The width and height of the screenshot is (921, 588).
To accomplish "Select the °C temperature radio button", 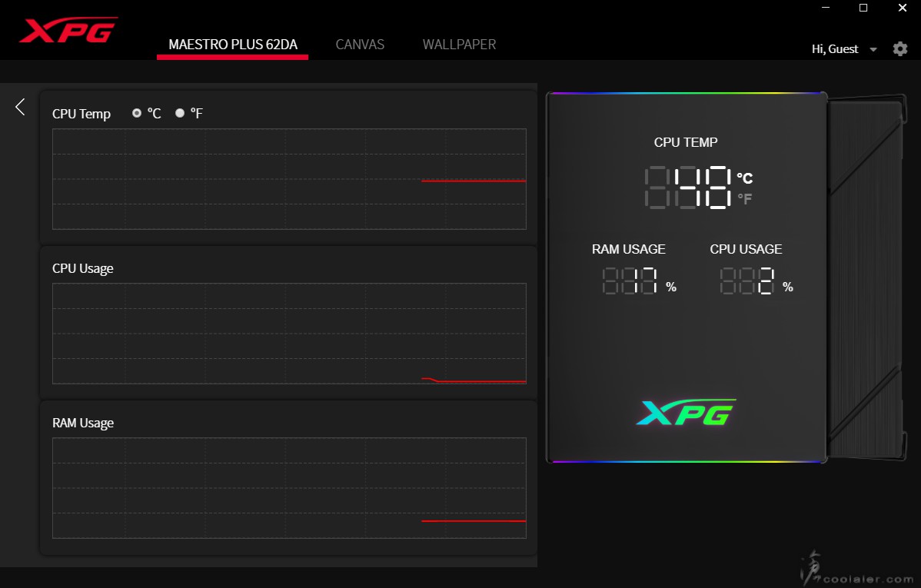I will click(x=137, y=113).
